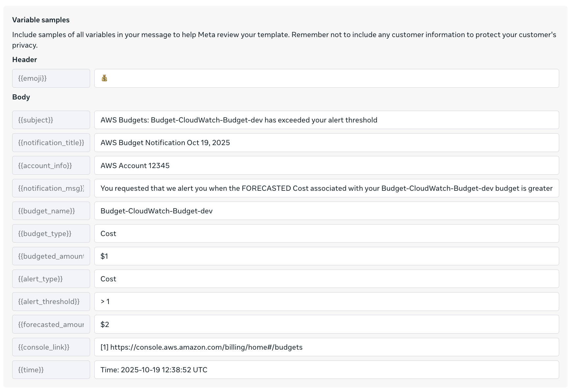Image resolution: width=570 pixels, height=392 pixels.
Task: Focus the budgeted_amount field showing $1
Action: [x=326, y=256]
